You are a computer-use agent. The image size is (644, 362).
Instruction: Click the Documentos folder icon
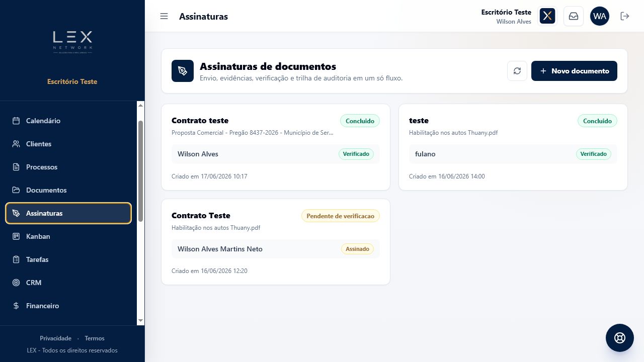pos(16,190)
